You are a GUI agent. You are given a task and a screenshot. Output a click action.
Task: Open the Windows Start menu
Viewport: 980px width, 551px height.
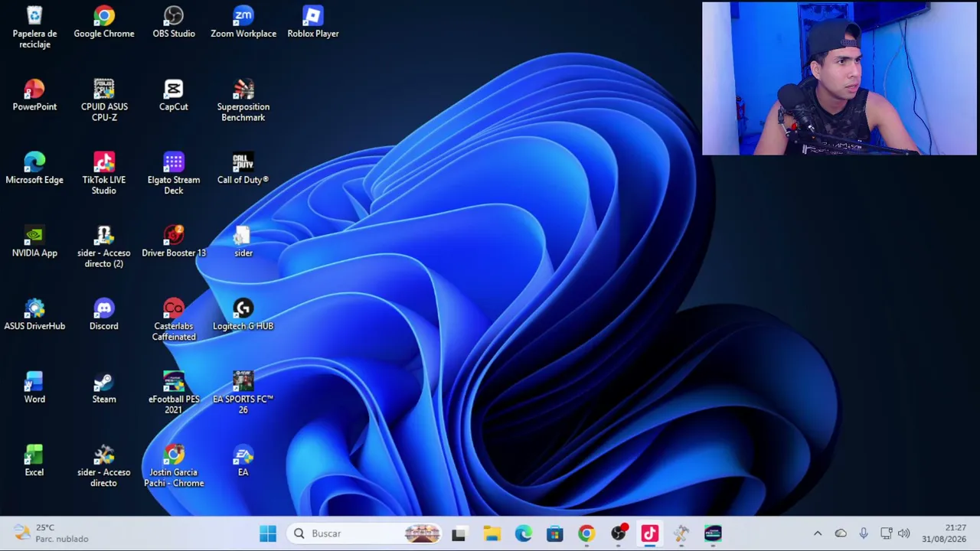[268, 533]
